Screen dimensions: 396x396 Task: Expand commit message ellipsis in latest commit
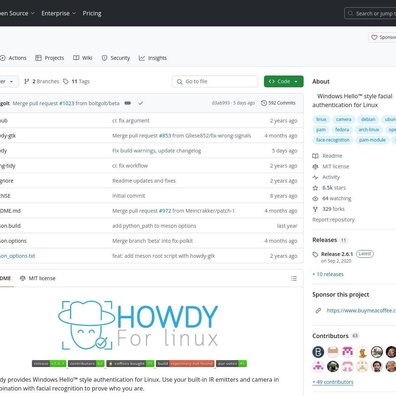128,103
